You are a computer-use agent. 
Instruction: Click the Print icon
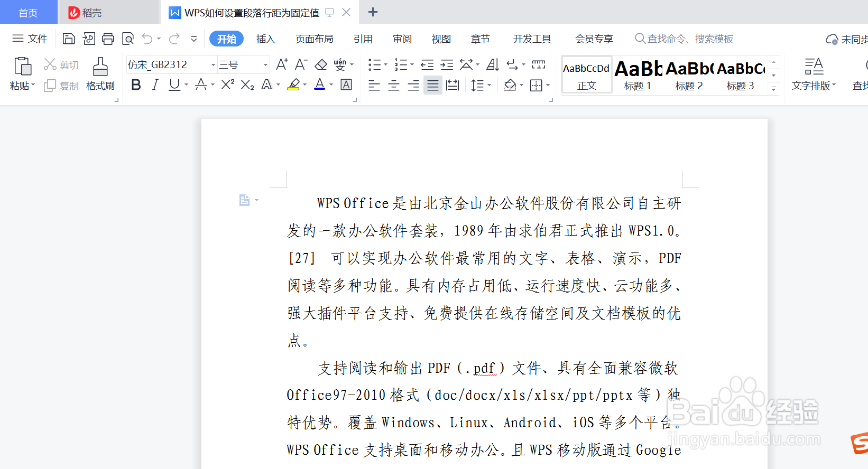pos(108,39)
